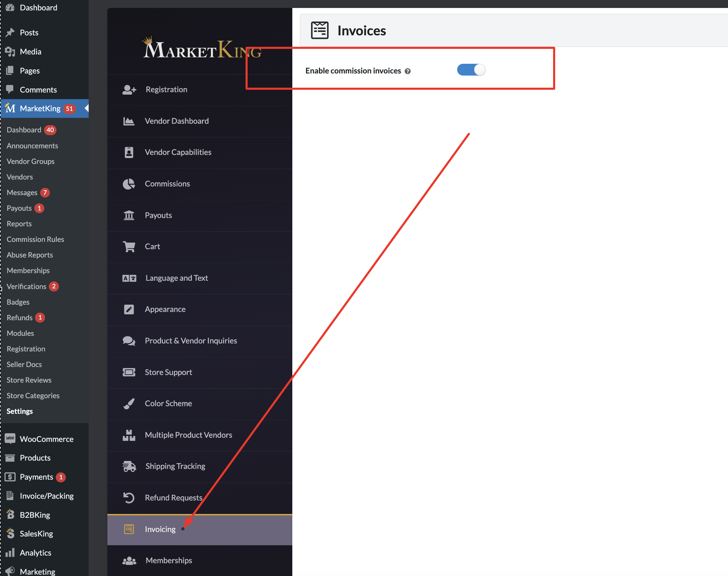The image size is (728, 576).
Task: Click Cart icon in settings menu
Action: point(129,247)
